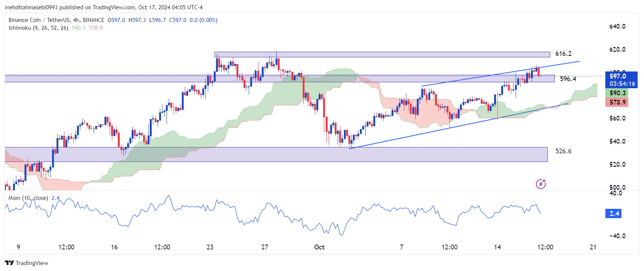Click the 640.0 price axis label
Viewport: 644px width, 271px height.
pyautogui.click(x=617, y=26)
